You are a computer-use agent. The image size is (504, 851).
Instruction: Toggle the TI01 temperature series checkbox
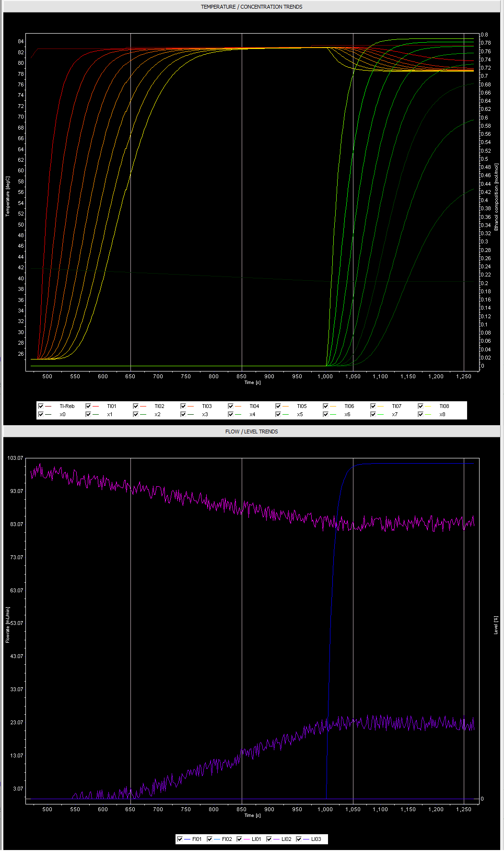point(88,406)
